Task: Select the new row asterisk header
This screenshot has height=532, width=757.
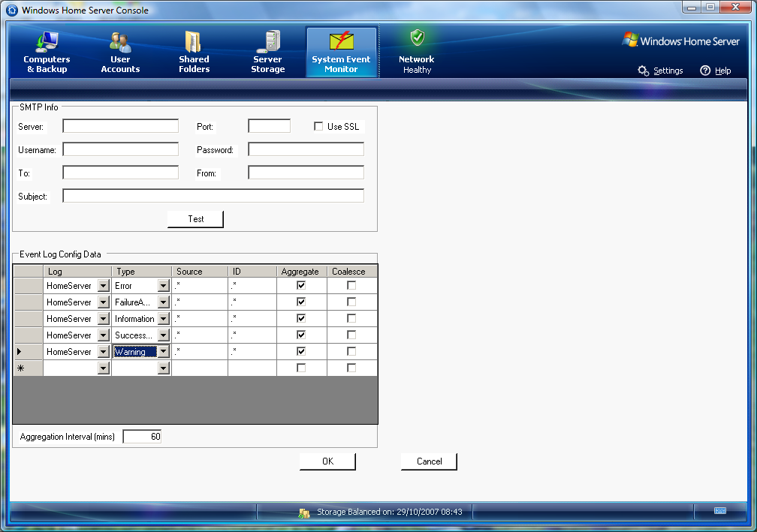Action: click(x=29, y=368)
